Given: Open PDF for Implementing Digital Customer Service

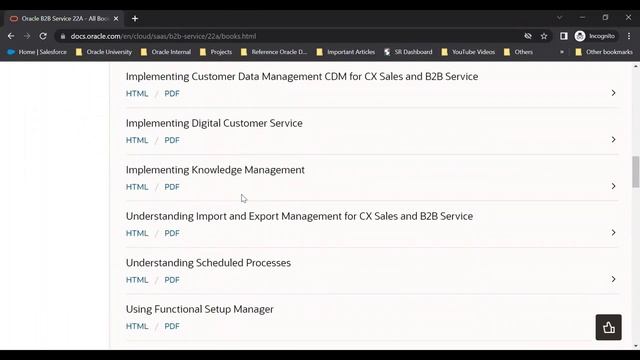Looking at the screenshot, I should [172, 140].
